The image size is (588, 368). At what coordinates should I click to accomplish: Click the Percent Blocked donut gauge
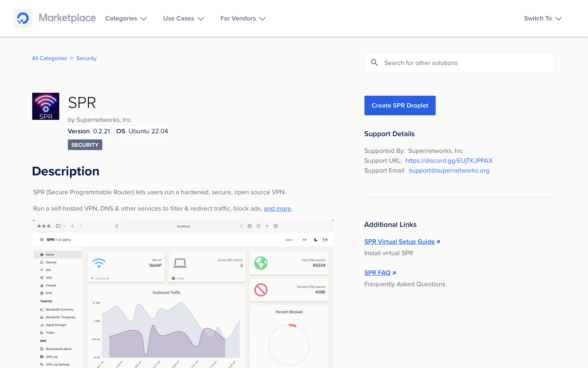pyautogui.click(x=289, y=345)
